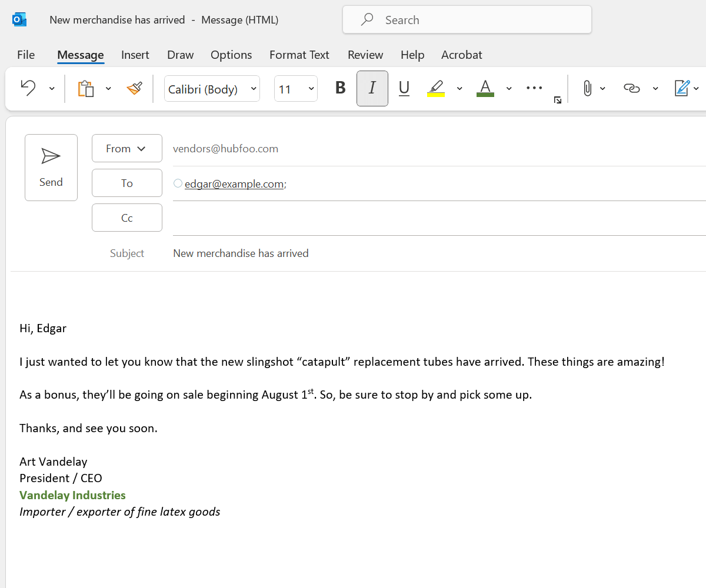Click the Attach File paperclip icon
This screenshot has width=706, height=588.
pos(587,89)
